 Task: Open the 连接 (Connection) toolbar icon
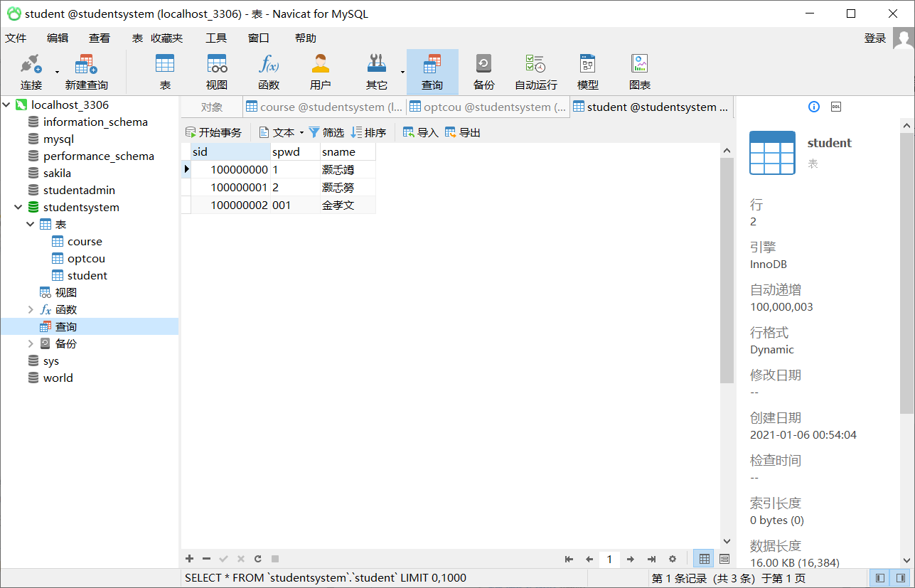31,72
